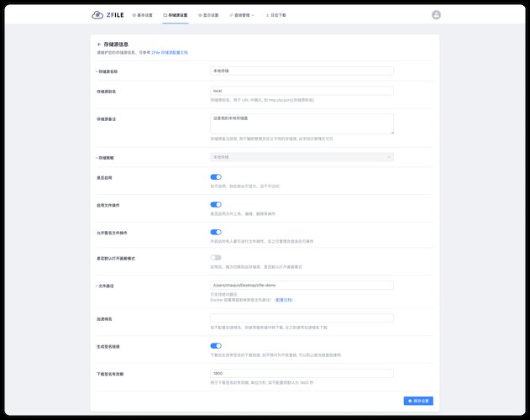Toggle the 启用文件操作 switch
The height and width of the screenshot is (420, 530).
216,205
